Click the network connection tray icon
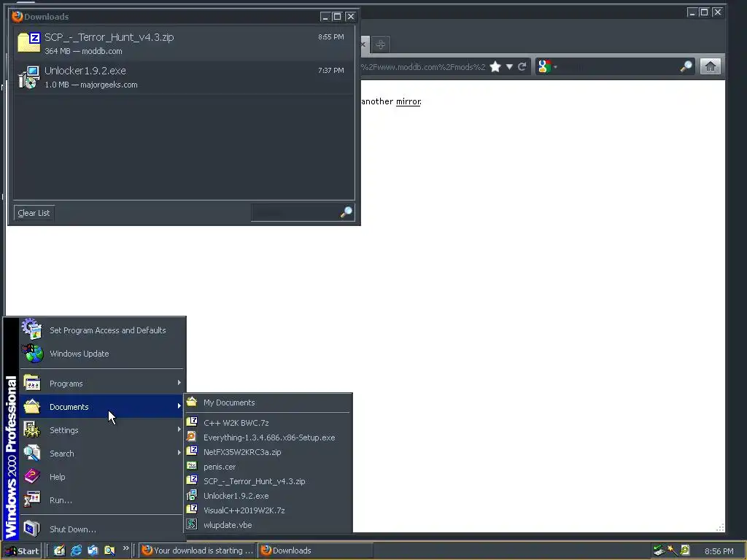The width and height of the screenshot is (747, 560). click(659, 551)
